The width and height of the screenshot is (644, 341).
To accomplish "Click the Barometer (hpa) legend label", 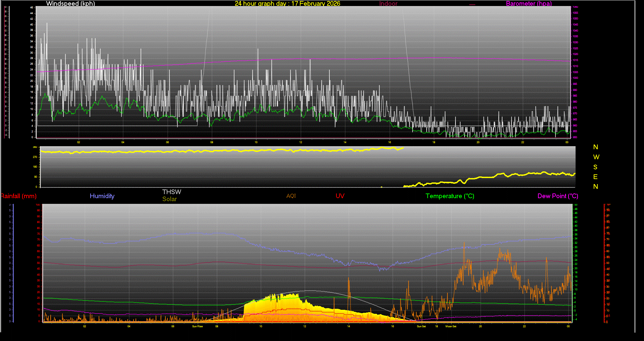I will coord(529,4).
